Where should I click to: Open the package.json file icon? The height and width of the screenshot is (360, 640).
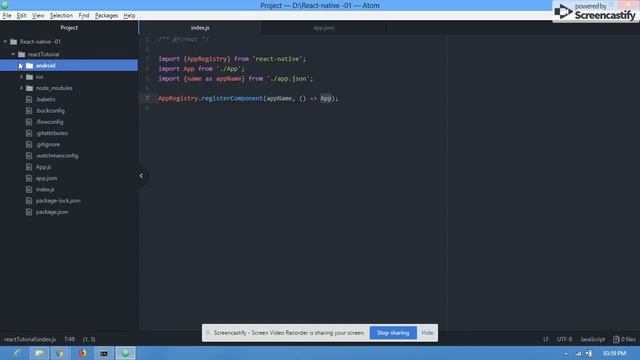click(x=29, y=212)
